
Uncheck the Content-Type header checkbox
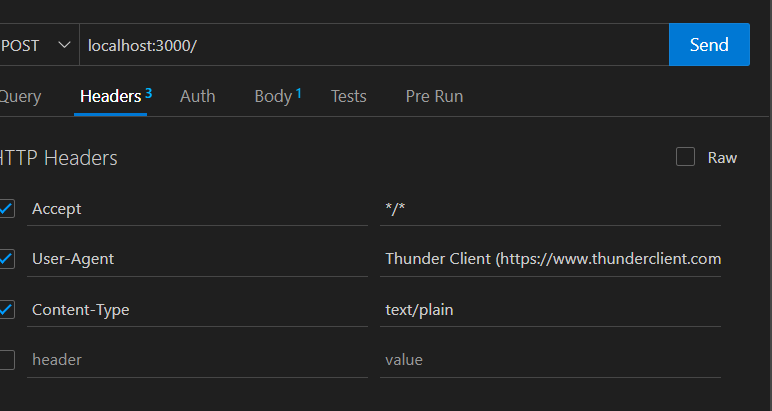click(x=6, y=310)
